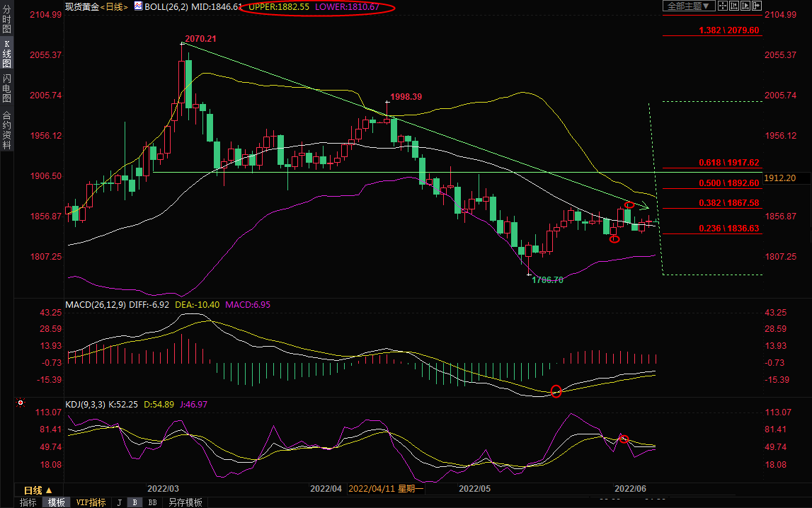Click the BOLL indicator chart icon

tap(137, 6)
